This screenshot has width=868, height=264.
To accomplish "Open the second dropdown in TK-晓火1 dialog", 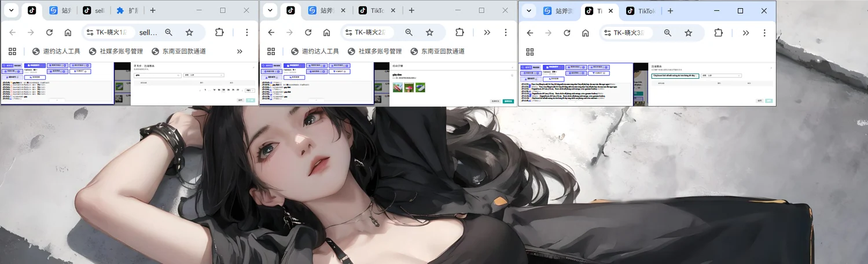I will coord(203,75).
